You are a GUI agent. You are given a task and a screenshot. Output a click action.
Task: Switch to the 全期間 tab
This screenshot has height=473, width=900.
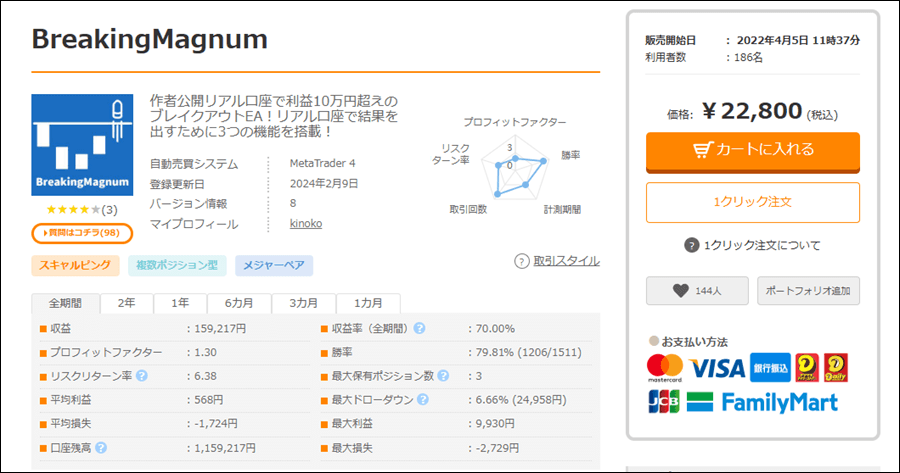65,303
